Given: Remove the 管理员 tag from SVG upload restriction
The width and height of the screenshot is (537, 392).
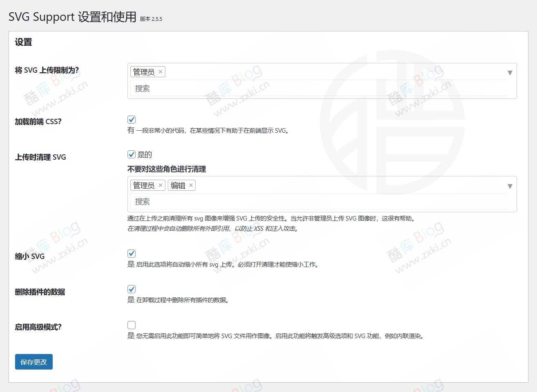Looking at the screenshot, I should pyautogui.click(x=160, y=71).
